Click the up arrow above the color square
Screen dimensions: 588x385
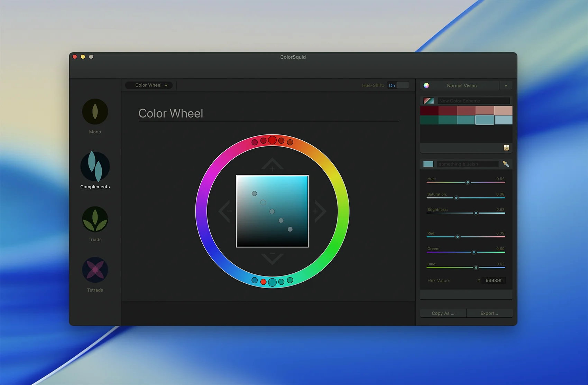(272, 165)
